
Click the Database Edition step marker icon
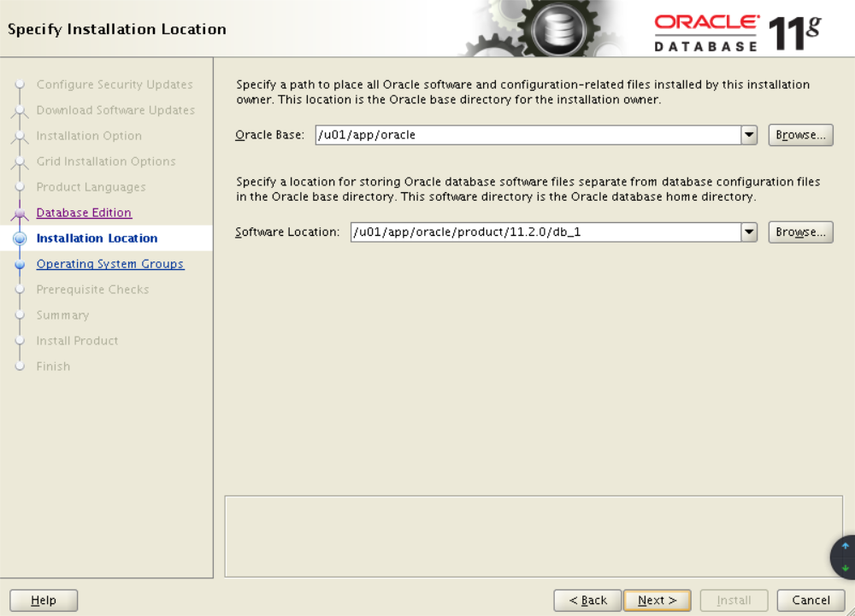click(21, 213)
